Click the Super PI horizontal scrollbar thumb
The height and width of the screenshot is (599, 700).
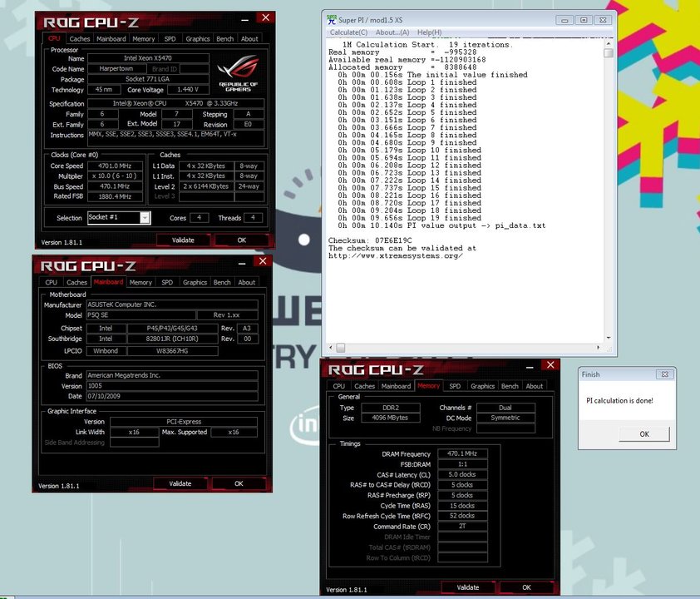[x=341, y=347]
